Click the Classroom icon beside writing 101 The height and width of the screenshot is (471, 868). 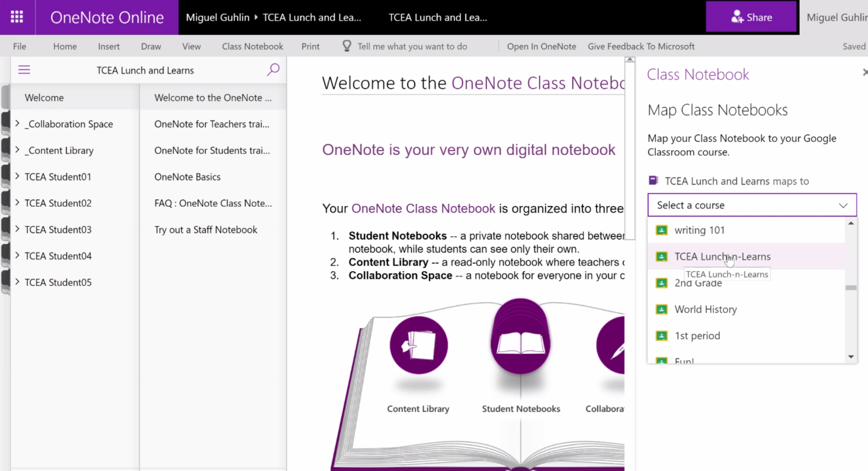pos(662,230)
